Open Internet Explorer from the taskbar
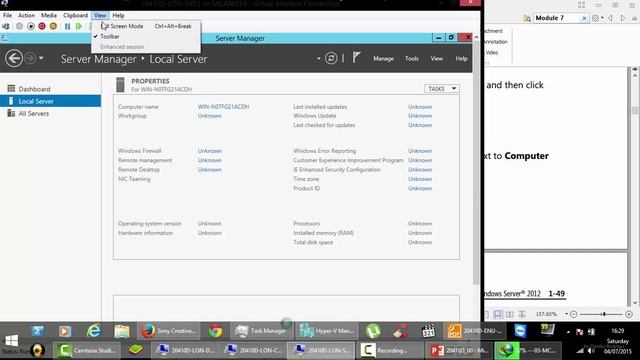The width and height of the screenshot is (640, 360). (x=93, y=331)
